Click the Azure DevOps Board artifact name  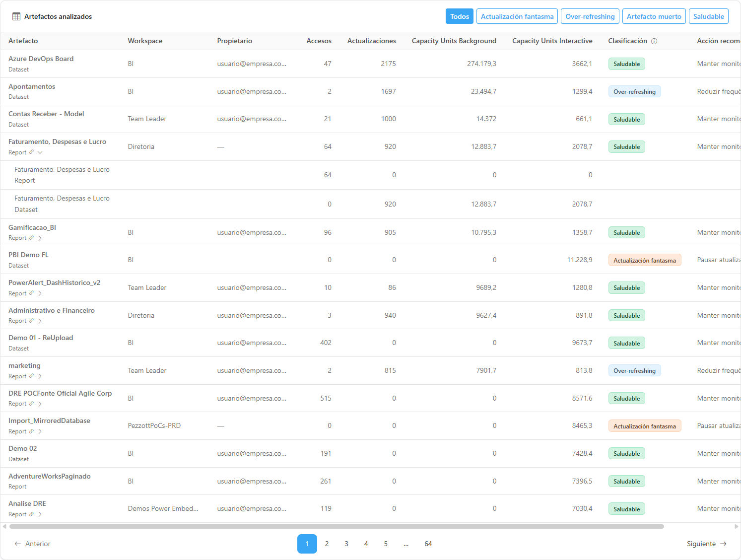41,59
